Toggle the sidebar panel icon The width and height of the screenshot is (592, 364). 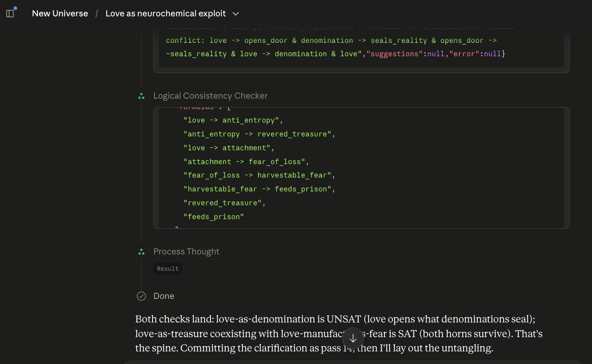pos(10,13)
